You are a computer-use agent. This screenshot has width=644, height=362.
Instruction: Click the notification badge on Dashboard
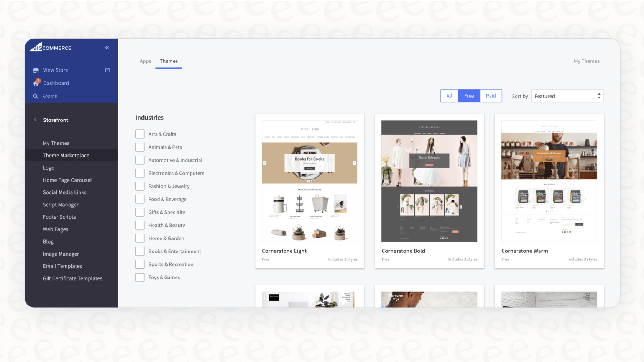(38, 80)
